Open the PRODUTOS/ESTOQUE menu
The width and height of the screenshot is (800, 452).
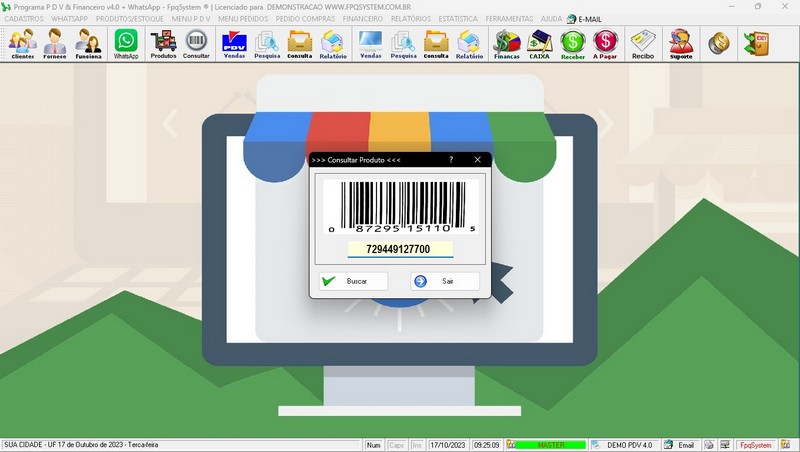coord(130,19)
